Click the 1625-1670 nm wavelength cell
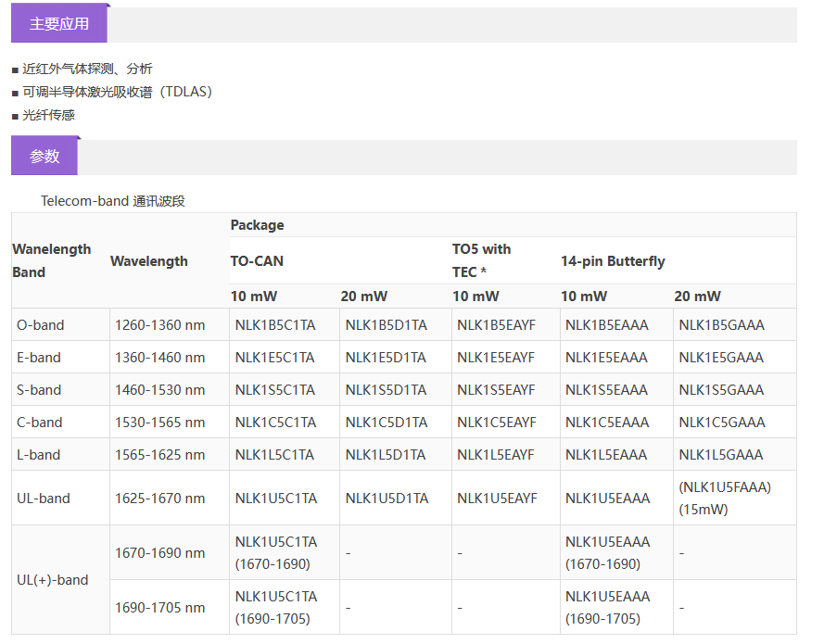 (160, 499)
